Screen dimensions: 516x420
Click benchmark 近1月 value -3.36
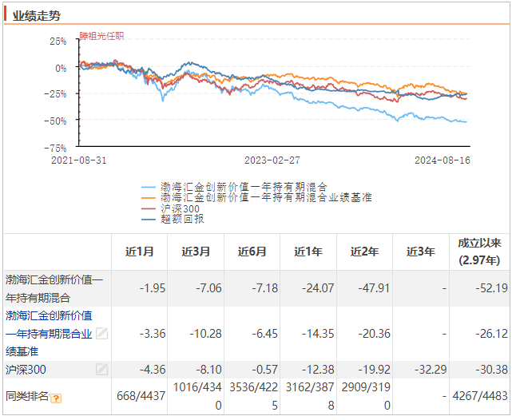[153, 334]
